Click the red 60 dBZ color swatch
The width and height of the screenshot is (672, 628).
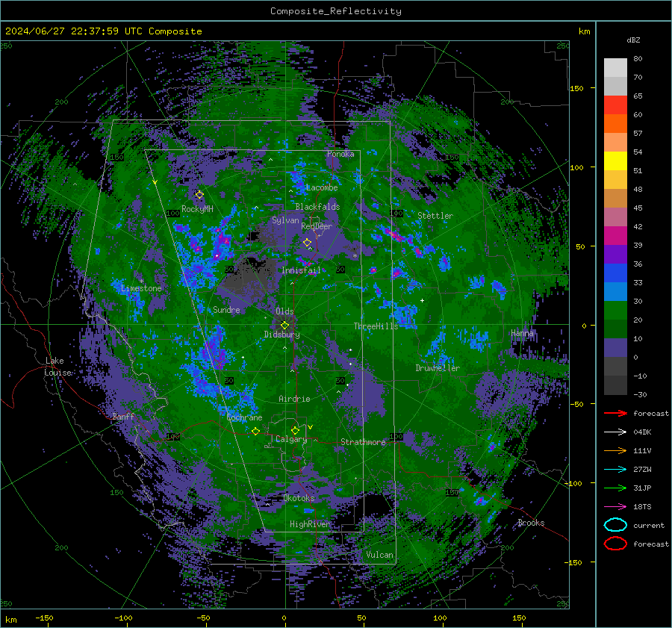[x=615, y=105]
